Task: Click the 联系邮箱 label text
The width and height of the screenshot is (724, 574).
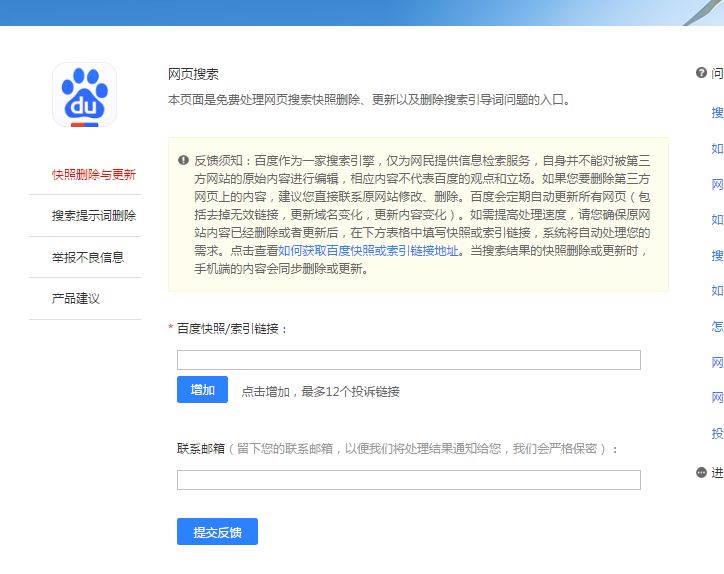Action: (x=200, y=449)
